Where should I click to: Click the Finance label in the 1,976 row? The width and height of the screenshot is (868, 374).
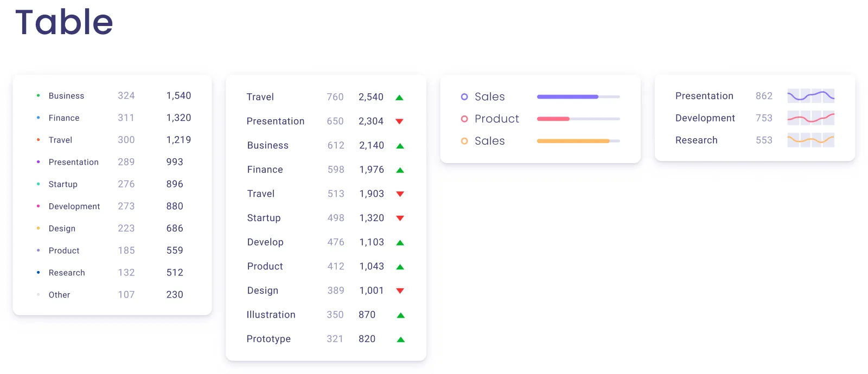click(x=265, y=170)
